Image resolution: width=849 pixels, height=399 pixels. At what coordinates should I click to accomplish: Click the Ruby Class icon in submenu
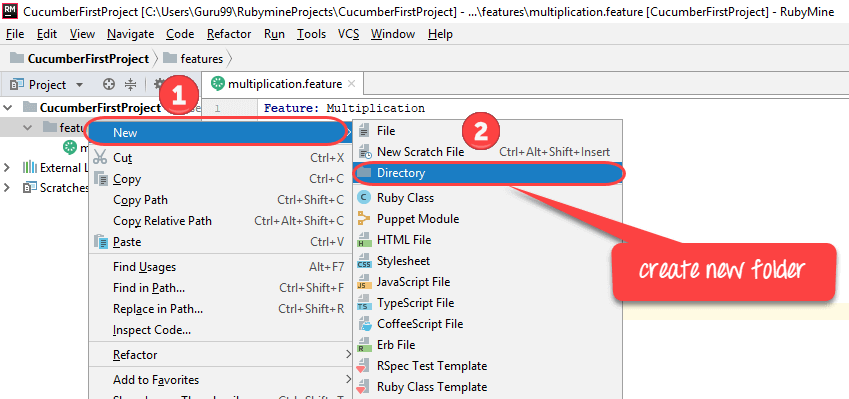coord(364,198)
